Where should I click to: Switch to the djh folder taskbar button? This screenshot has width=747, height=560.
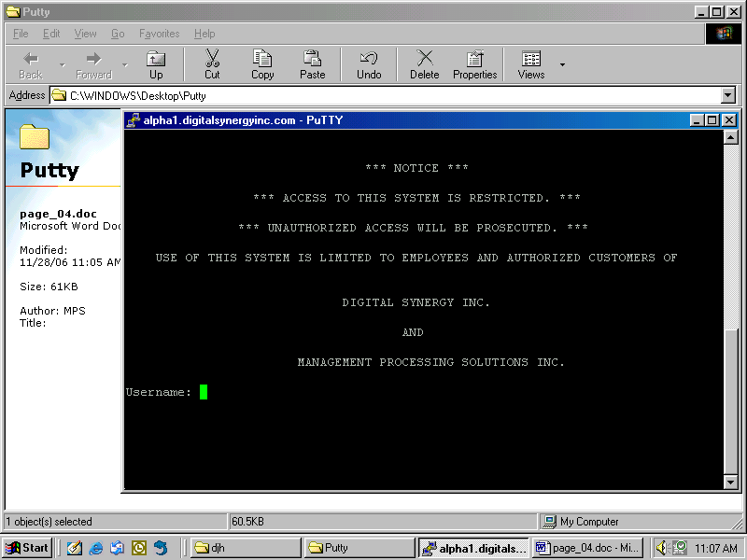coord(246,548)
